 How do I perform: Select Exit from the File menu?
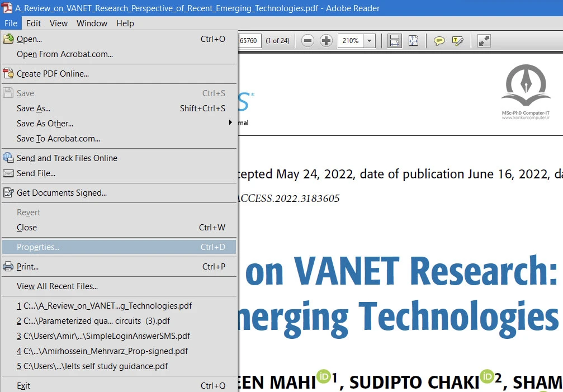(119, 385)
